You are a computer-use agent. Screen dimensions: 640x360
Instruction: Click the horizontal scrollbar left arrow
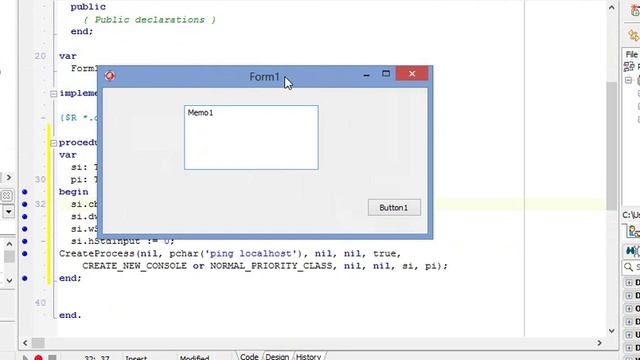(x=25, y=343)
